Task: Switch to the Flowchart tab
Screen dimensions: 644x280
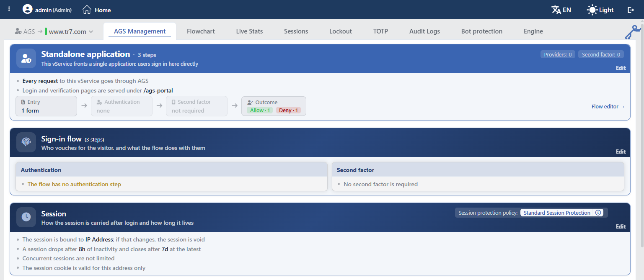Action: tap(201, 31)
